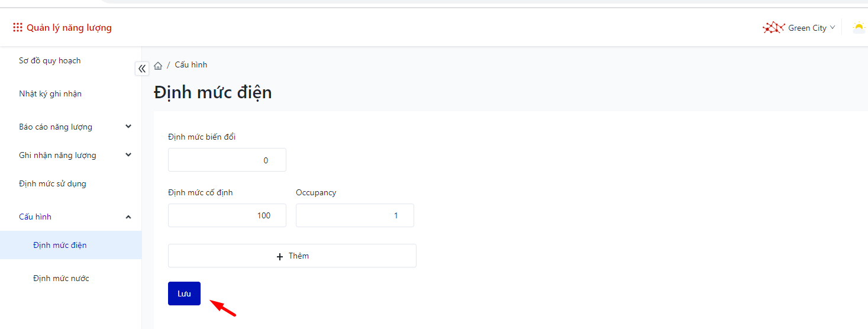Image resolution: width=868 pixels, height=329 pixels.
Task: Go to home via breadcrumb house icon
Action: pyautogui.click(x=158, y=65)
